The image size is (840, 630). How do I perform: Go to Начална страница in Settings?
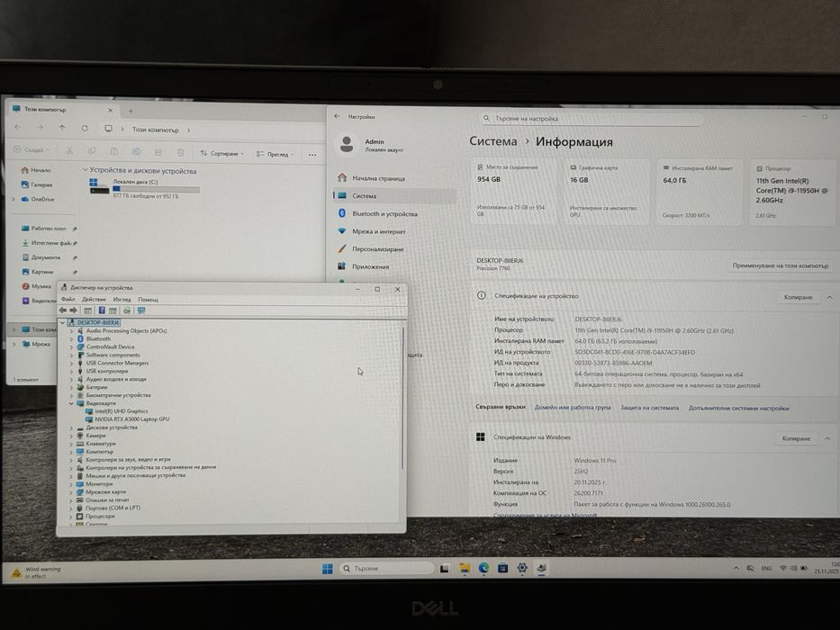click(395, 178)
